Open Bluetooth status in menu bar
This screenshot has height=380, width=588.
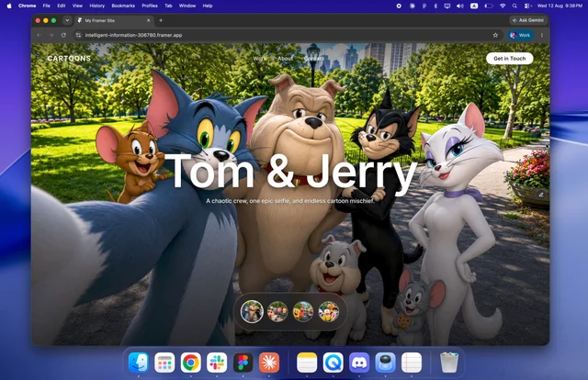[x=435, y=6]
